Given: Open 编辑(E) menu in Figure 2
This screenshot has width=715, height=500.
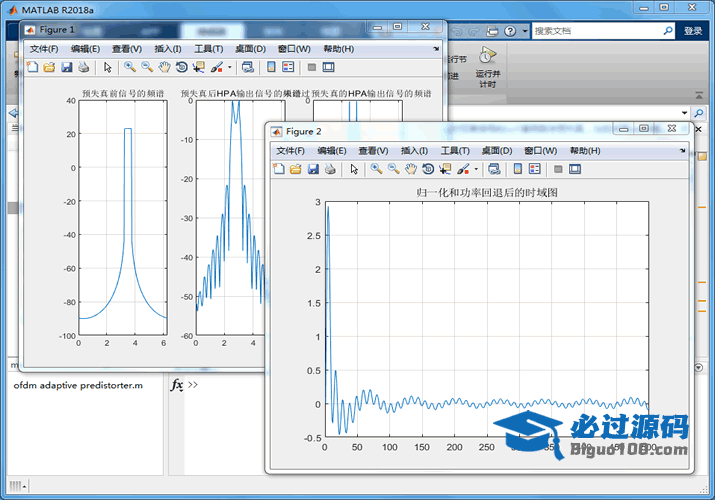Looking at the screenshot, I should [332, 151].
